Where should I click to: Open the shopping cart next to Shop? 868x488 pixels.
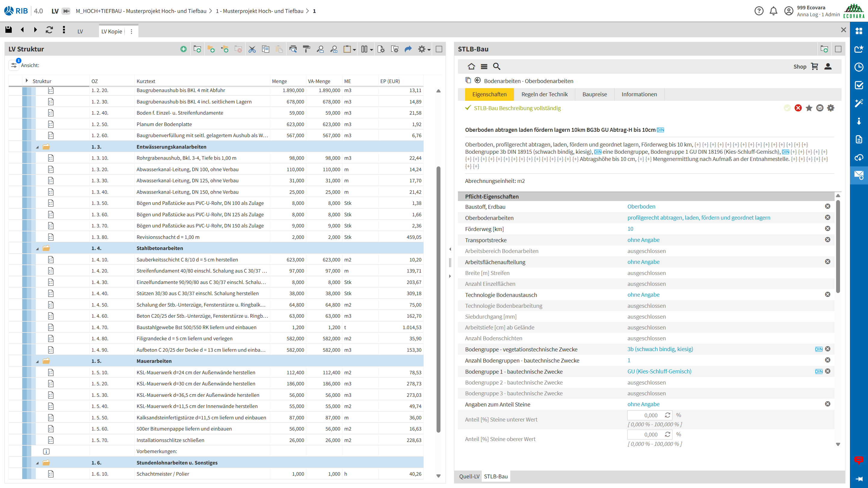pos(815,66)
